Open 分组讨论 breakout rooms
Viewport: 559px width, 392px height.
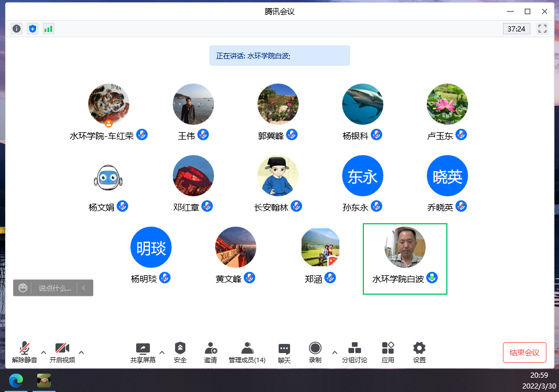point(354,352)
